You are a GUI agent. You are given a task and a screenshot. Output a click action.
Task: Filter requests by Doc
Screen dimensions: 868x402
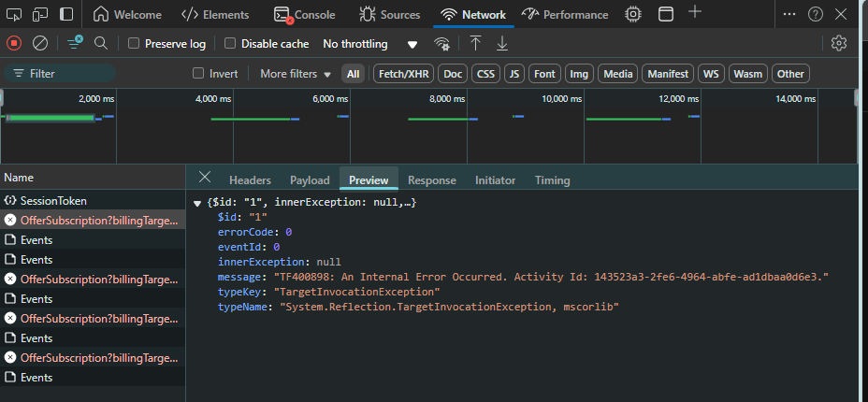(453, 74)
